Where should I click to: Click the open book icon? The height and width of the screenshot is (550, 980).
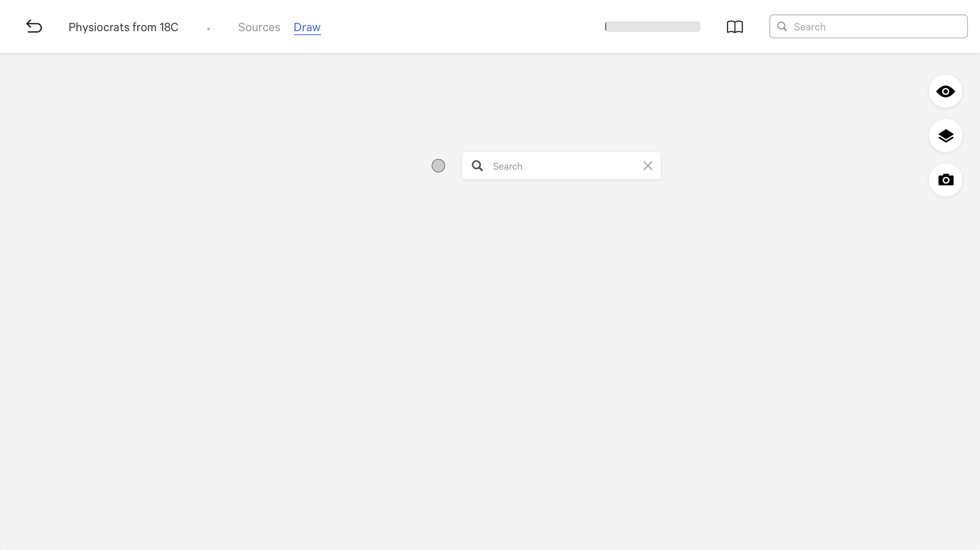click(x=735, y=26)
